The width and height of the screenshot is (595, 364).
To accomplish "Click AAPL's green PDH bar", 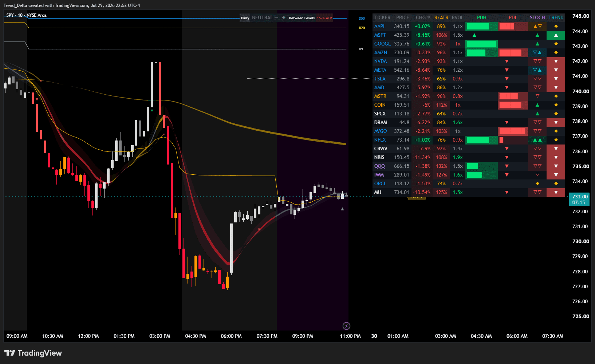I will (x=478, y=27).
